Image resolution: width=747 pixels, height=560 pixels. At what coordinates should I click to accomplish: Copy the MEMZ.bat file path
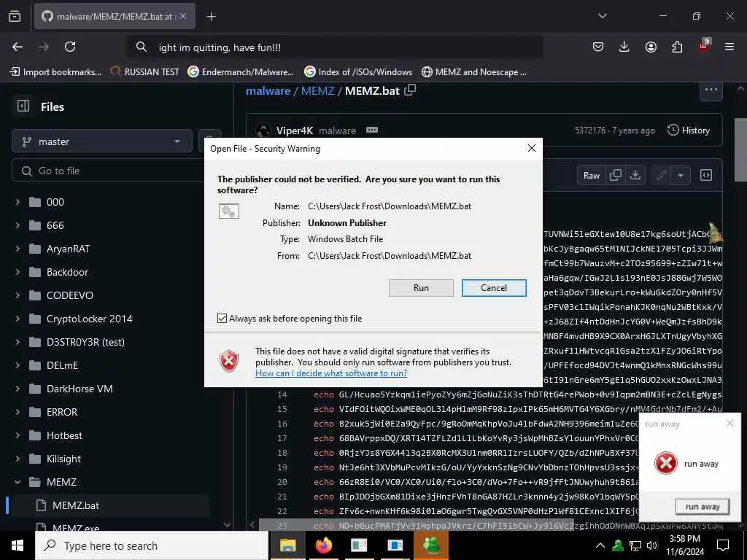(410, 90)
